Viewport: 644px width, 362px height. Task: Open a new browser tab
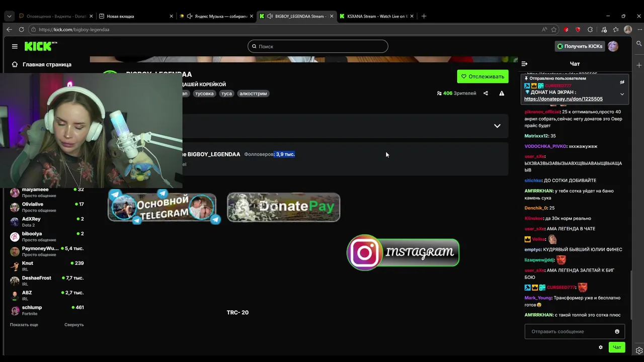click(424, 16)
